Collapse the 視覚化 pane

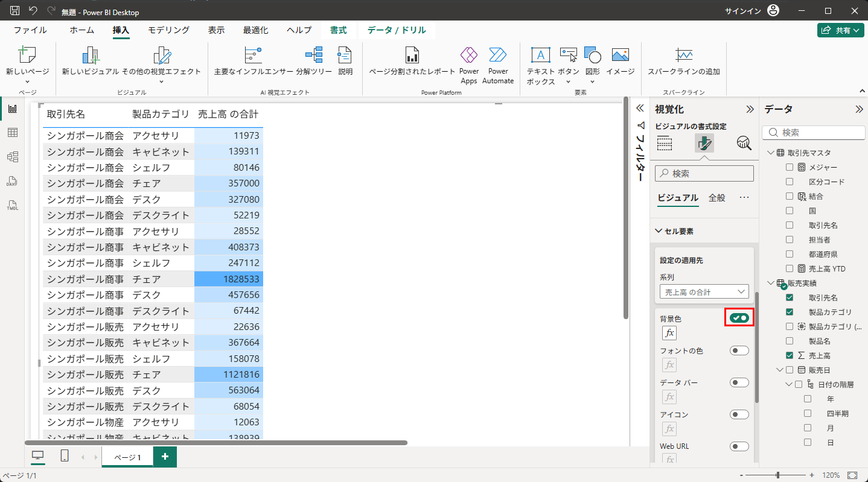click(x=750, y=109)
